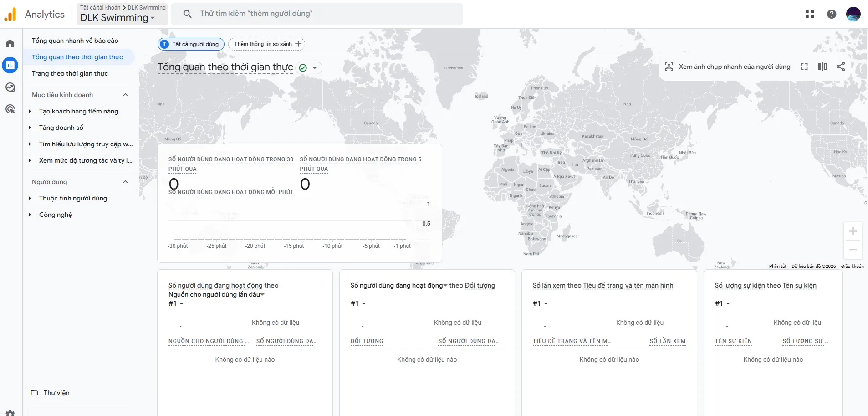This screenshot has width=868, height=416.
Task: Click the Admin gear icon
Action: tap(10, 413)
